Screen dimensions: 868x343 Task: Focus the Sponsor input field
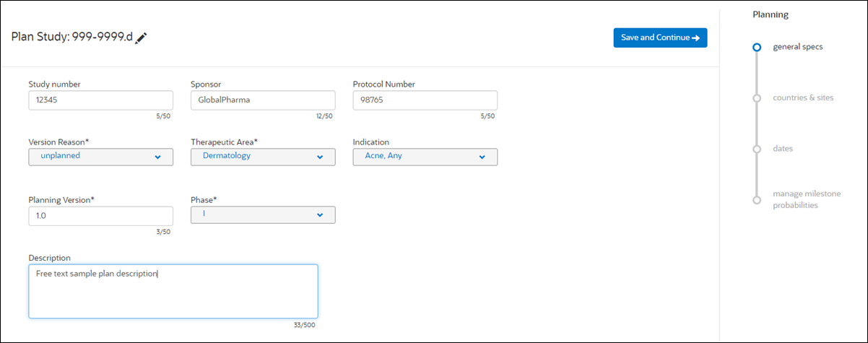pos(263,100)
